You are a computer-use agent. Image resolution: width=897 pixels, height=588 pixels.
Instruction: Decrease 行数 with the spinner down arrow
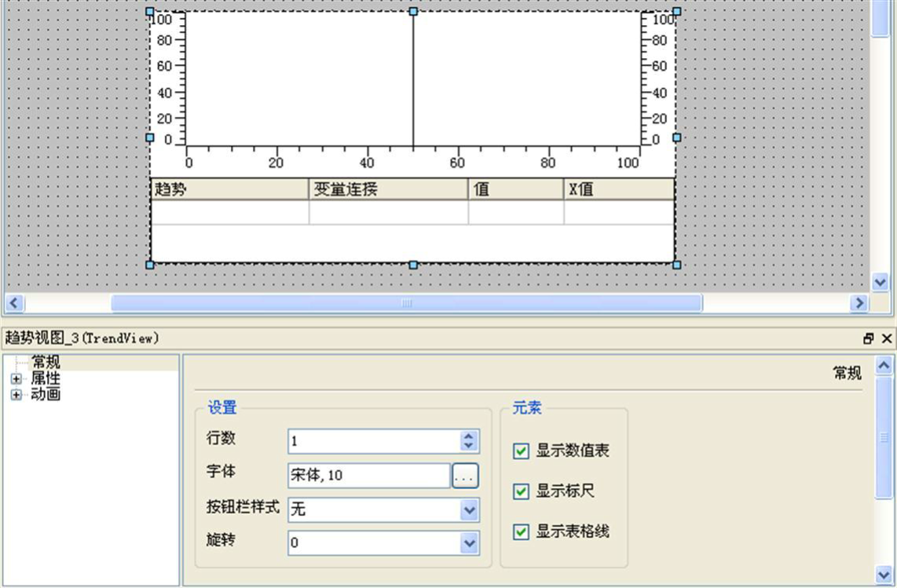tap(468, 446)
